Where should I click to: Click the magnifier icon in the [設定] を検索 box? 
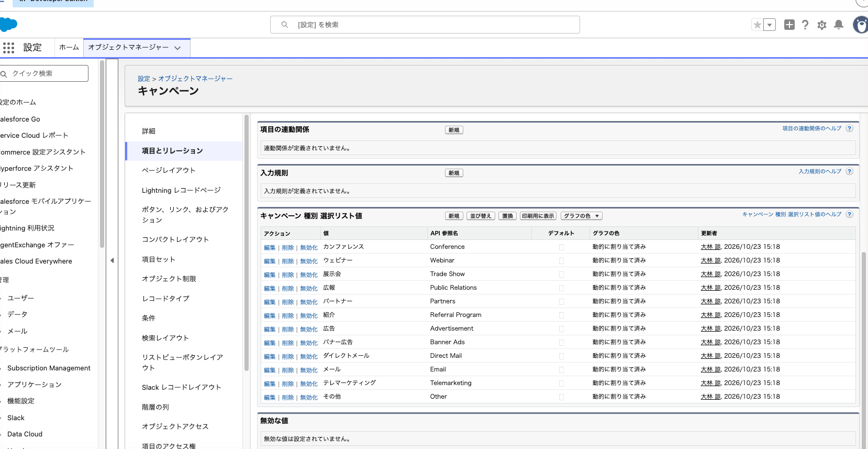point(285,25)
